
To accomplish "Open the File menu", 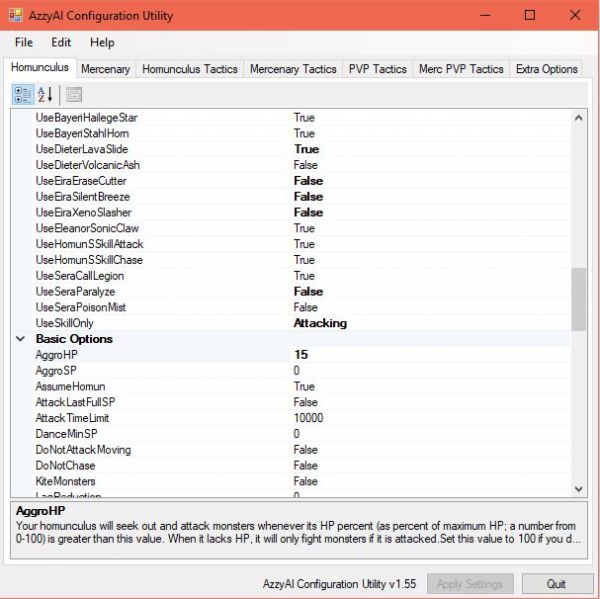I will 24,43.
